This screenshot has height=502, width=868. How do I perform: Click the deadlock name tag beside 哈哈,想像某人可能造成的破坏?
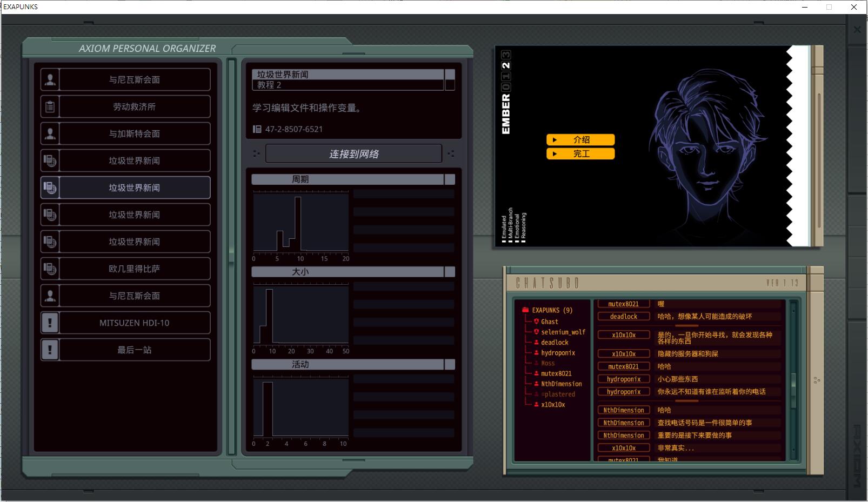pos(623,317)
